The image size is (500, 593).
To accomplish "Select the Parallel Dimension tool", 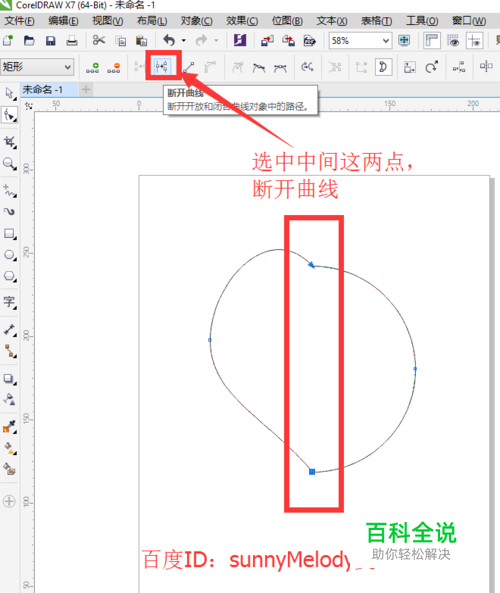I will (9, 330).
